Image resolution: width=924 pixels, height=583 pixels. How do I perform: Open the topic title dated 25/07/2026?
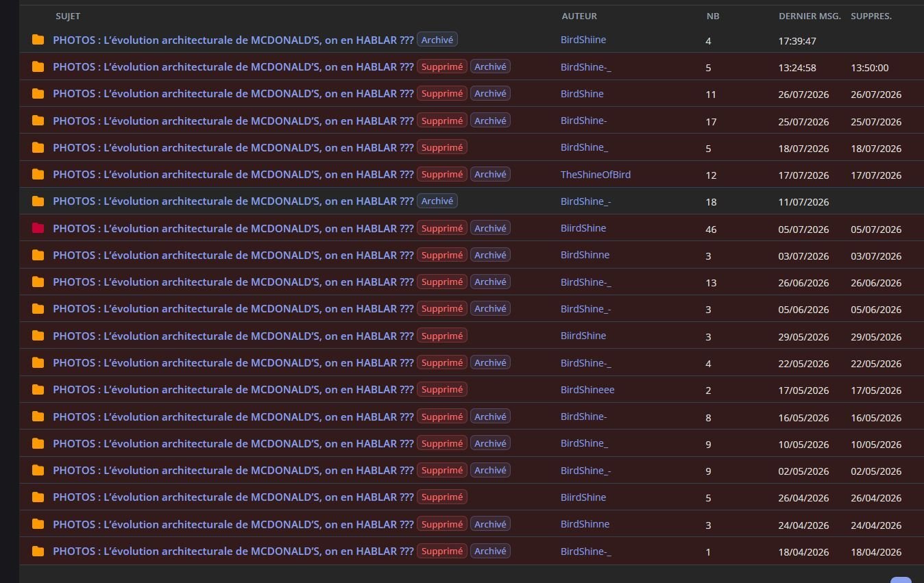click(x=233, y=121)
